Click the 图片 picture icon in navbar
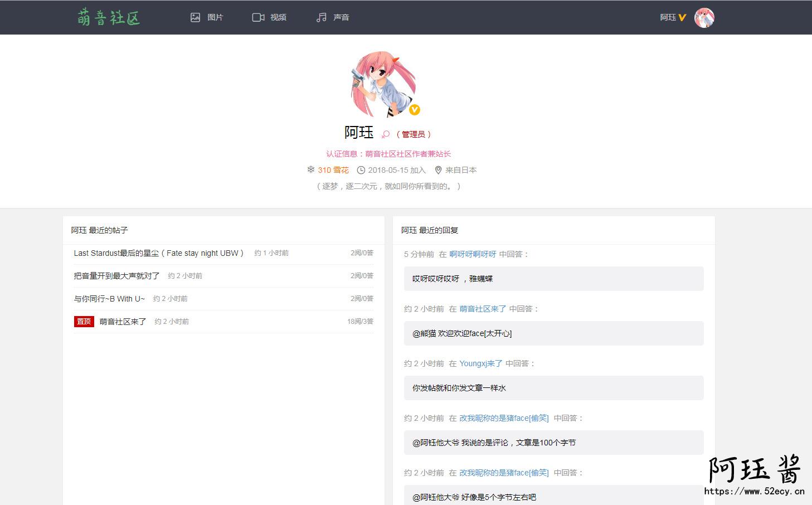Image resolution: width=812 pixels, height=505 pixels. click(195, 17)
